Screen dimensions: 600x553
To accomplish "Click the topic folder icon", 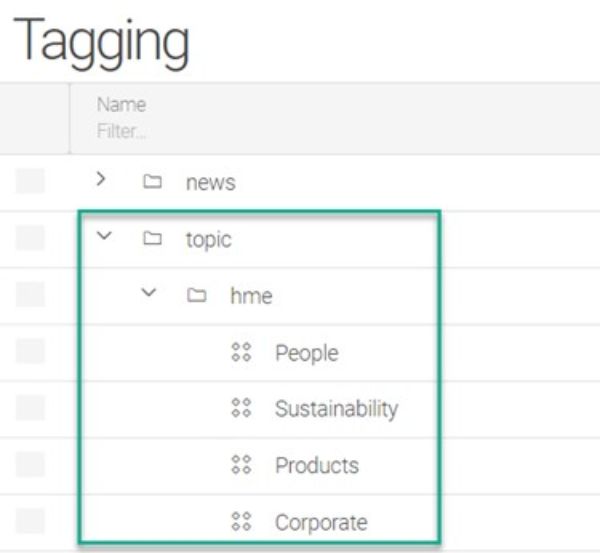I will [152, 238].
